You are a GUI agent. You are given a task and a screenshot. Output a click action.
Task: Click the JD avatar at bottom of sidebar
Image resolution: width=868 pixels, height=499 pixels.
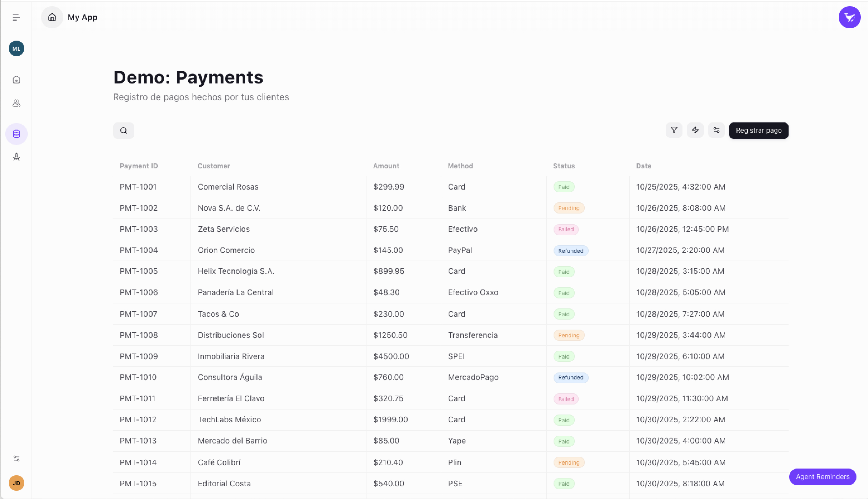click(16, 483)
